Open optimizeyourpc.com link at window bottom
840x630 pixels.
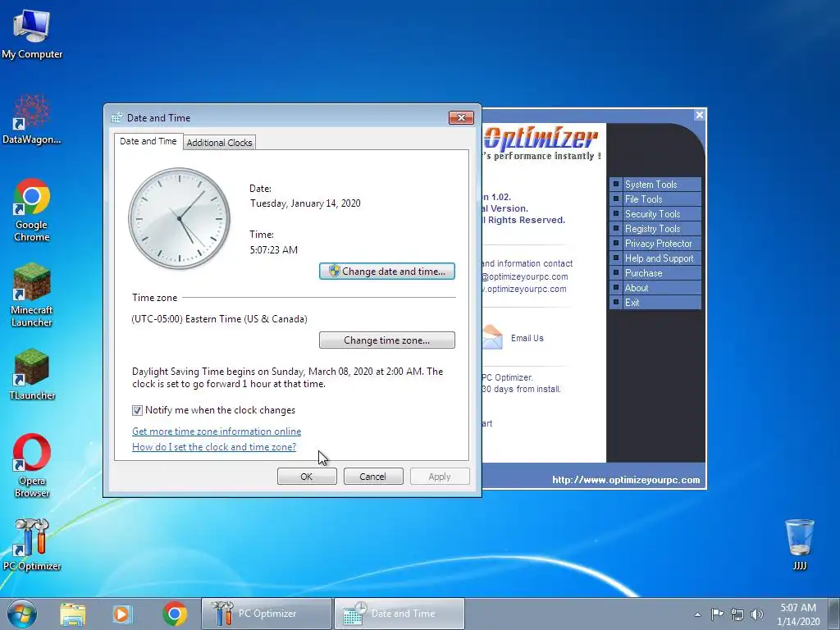(626, 479)
